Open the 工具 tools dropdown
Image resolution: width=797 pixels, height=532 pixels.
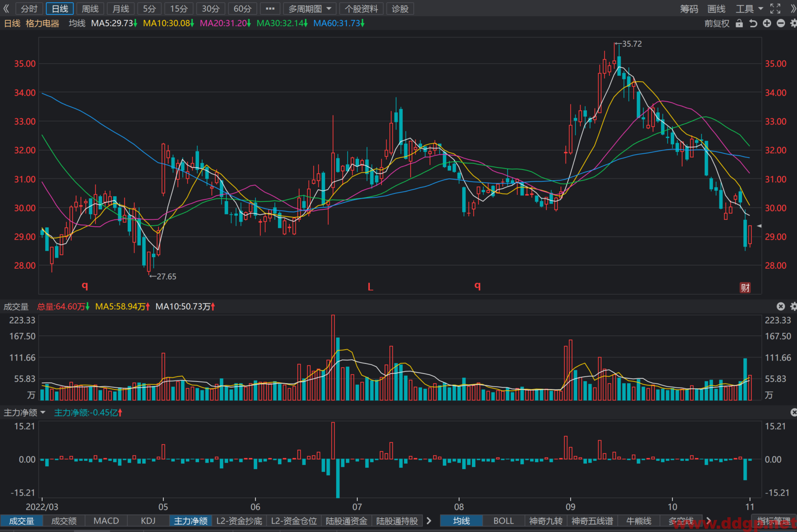(749, 9)
